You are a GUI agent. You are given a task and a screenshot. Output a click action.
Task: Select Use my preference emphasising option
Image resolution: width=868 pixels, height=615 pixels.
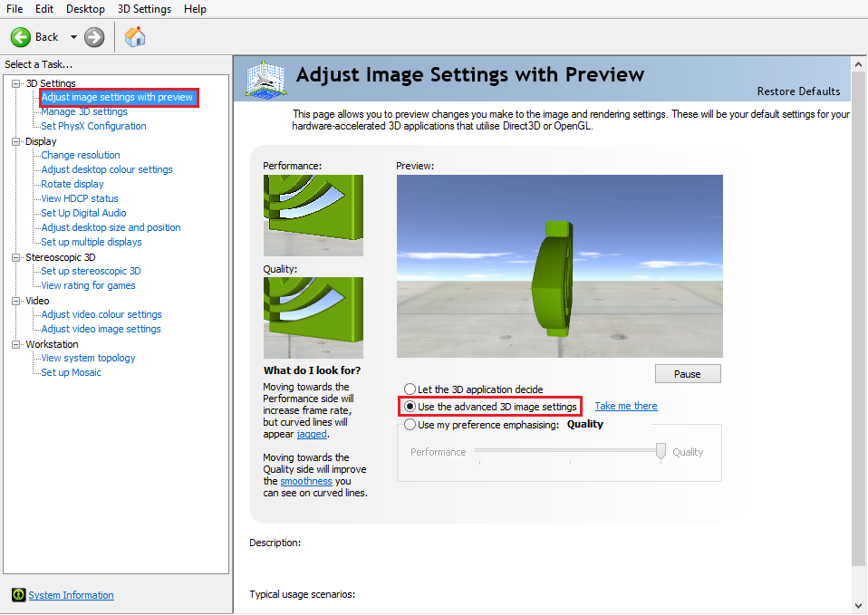point(482,425)
